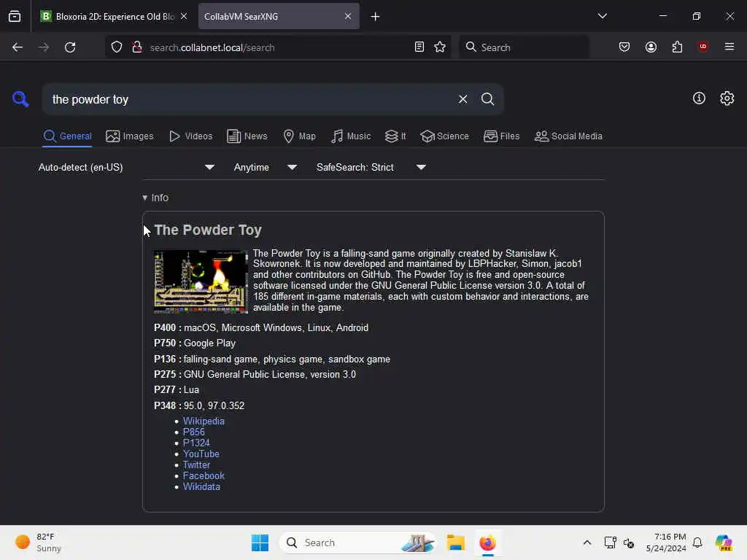Show hidden system tray icons

[x=587, y=542]
